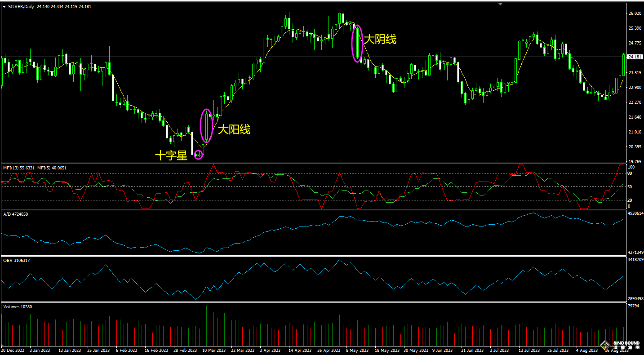The height and width of the screenshot is (355, 644).
Task: Click the magenta ellipse beside 大阳线
Action: coord(206,126)
